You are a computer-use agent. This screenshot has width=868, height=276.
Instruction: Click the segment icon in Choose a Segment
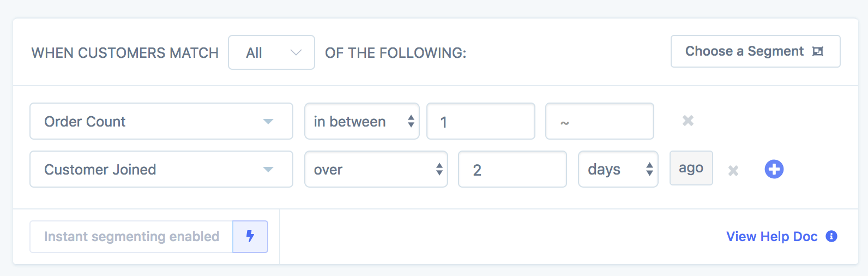[818, 51]
